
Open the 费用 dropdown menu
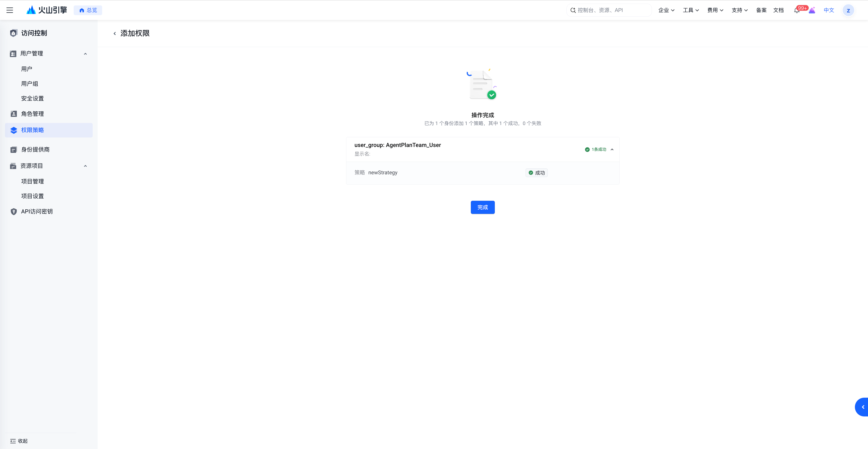click(715, 10)
